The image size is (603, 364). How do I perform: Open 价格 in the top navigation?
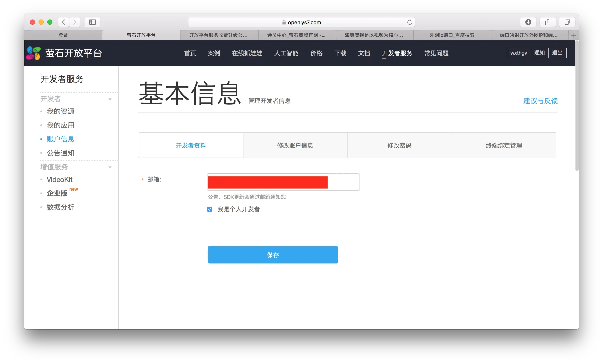coord(316,53)
